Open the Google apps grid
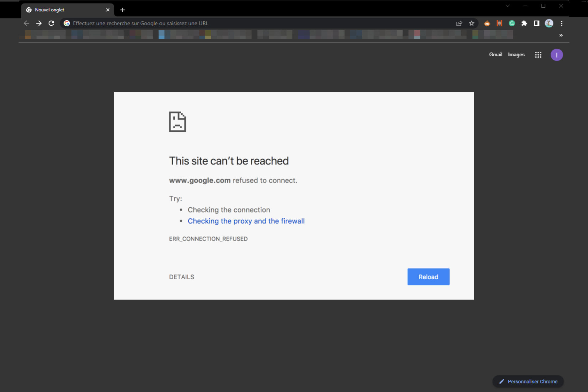This screenshot has width=588, height=392. (538, 55)
